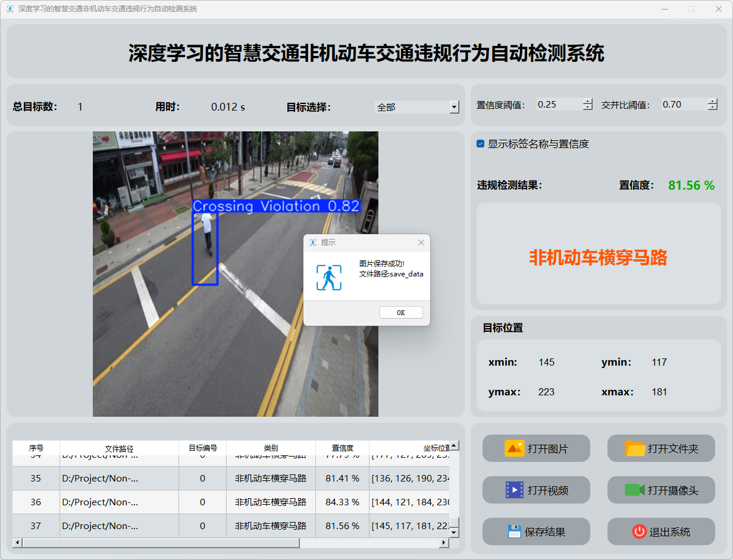733x560 pixels.
Task: Toggle 显示标签名称与置信度 checkbox
Action: click(x=481, y=144)
